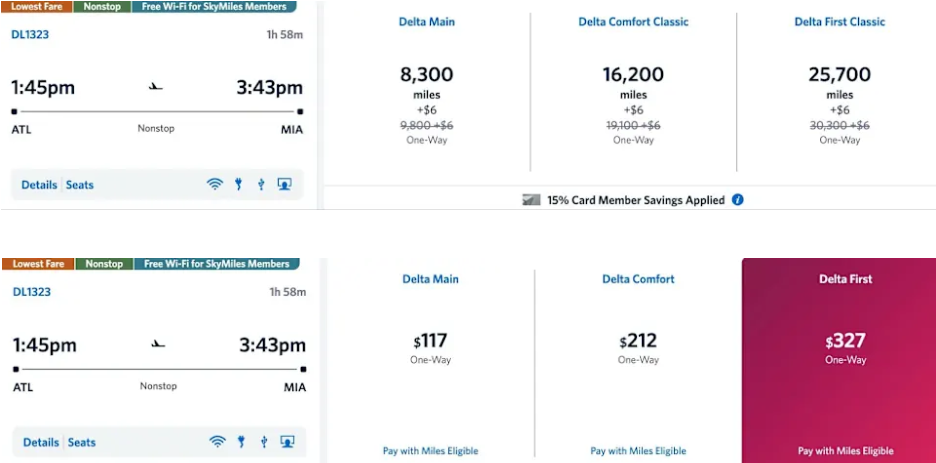Select Delta Main 8,300 miles fare
The image size is (936, 463).
coord(427,92)
